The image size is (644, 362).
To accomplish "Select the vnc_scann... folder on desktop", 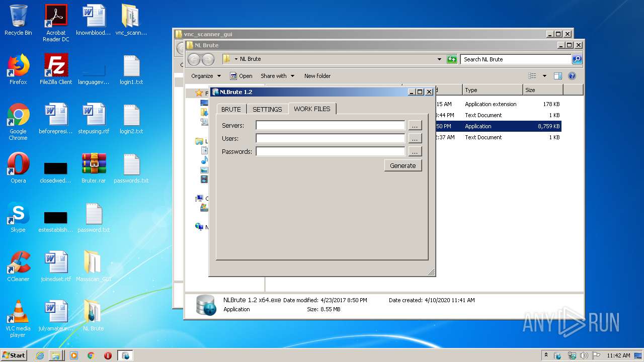I will (131, 20).
